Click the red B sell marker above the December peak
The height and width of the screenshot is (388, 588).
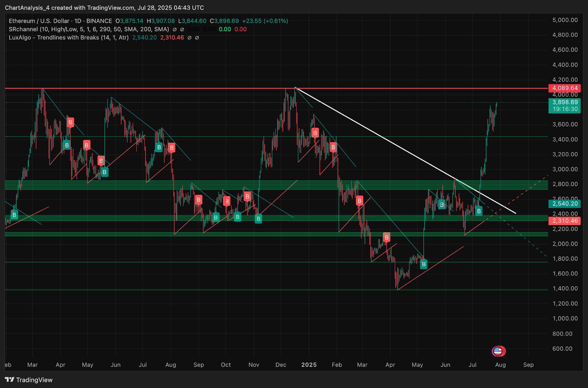point(315,133)
